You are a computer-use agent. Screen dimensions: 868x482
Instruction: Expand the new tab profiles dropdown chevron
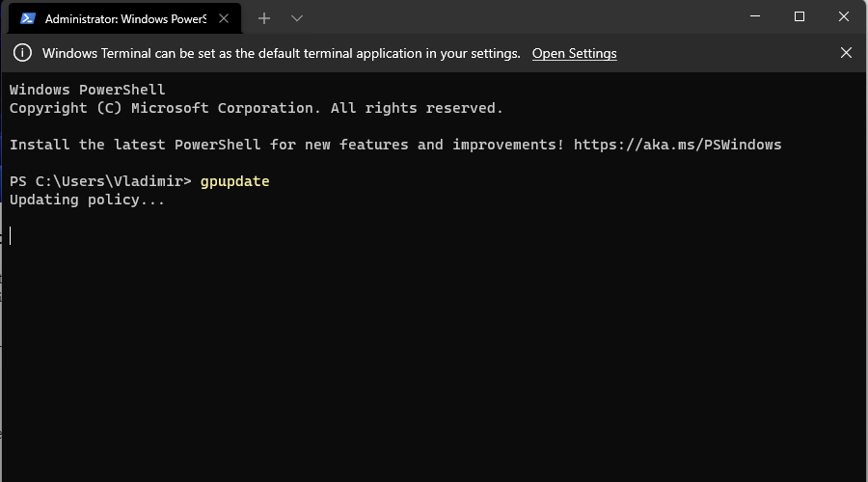[x=297, y=19]
